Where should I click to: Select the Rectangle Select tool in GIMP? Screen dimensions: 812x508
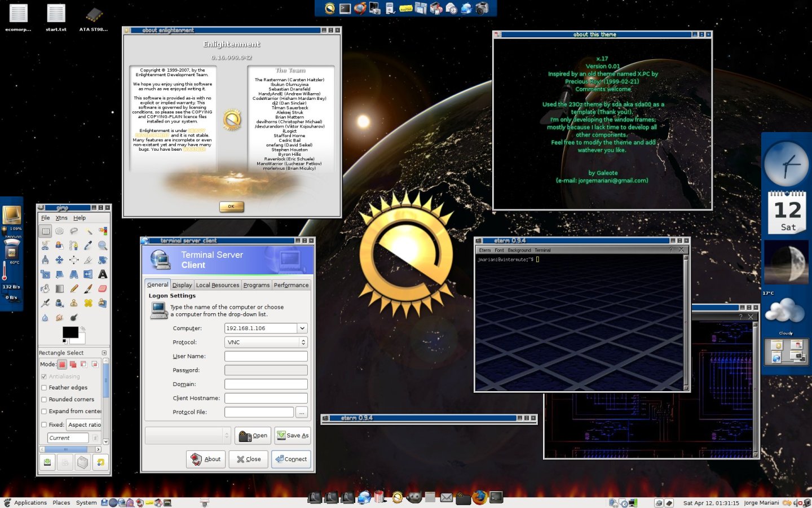45,231
